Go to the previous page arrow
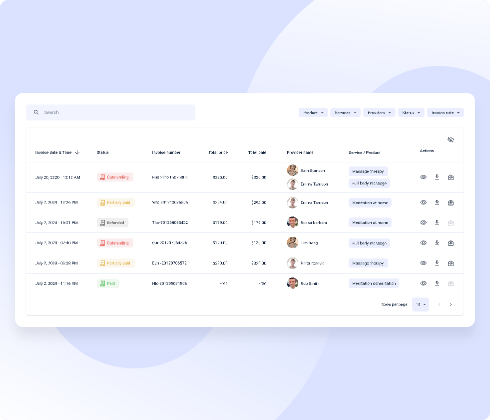The image size is (490, 420). pos(439,304)
